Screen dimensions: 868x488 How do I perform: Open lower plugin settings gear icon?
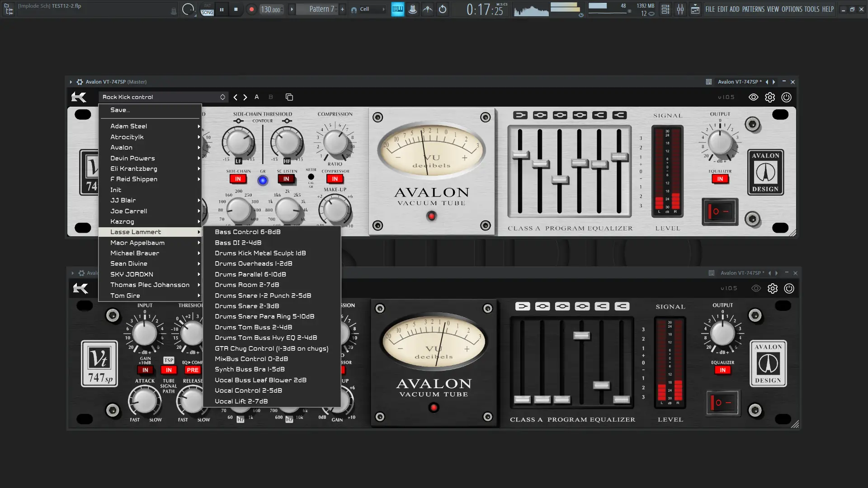tap(773, 288)
